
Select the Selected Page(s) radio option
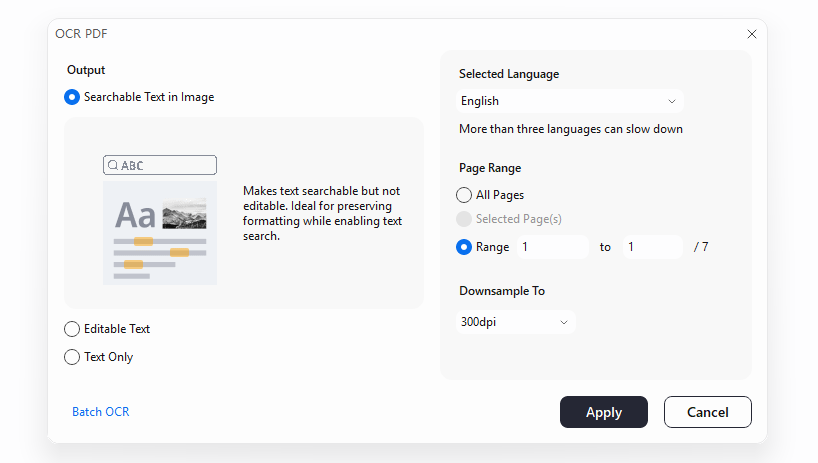coord(464,219)
